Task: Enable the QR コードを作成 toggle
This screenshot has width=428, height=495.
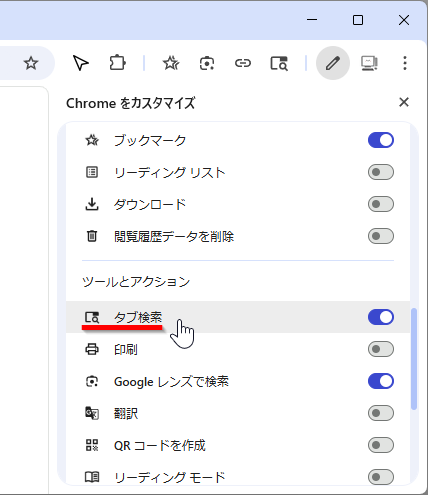Action: pos(381,445)
